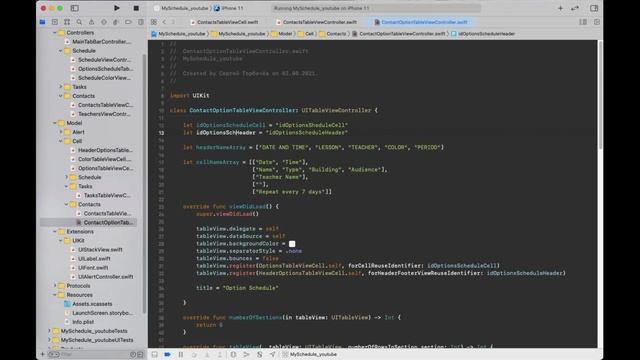This screenshot has width=640, height=360.
Task: Stop the running app
Action: [x=136, y=8]
